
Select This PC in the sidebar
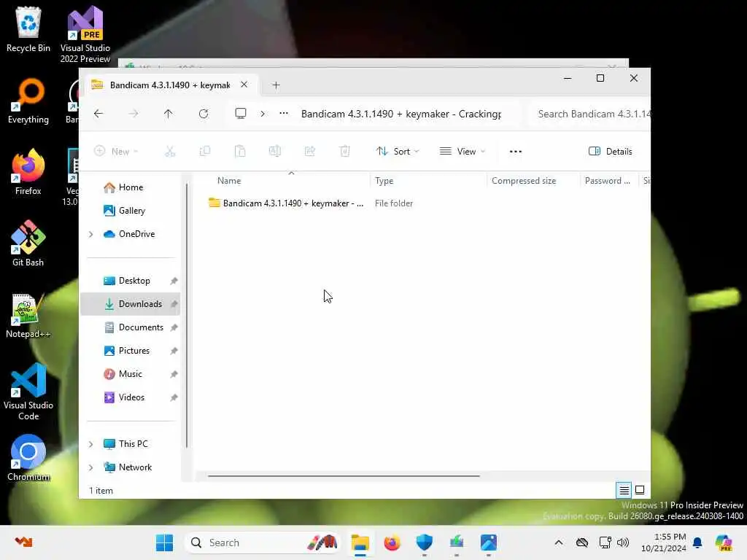point(133,444)
